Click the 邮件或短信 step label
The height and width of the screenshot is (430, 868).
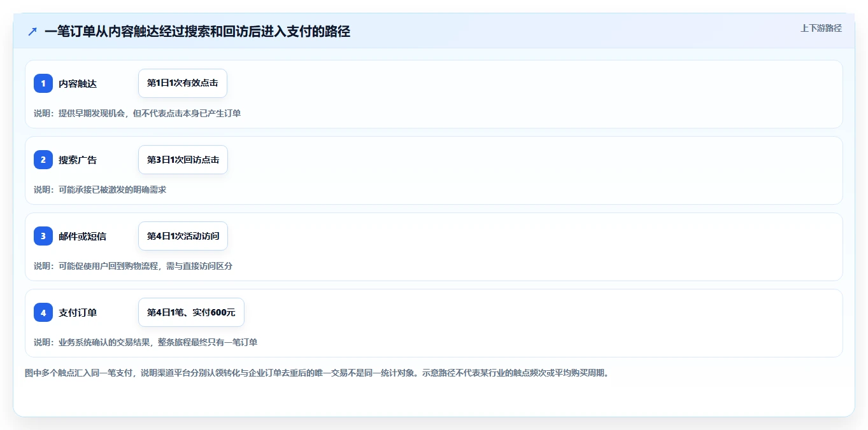coord(83,236)
